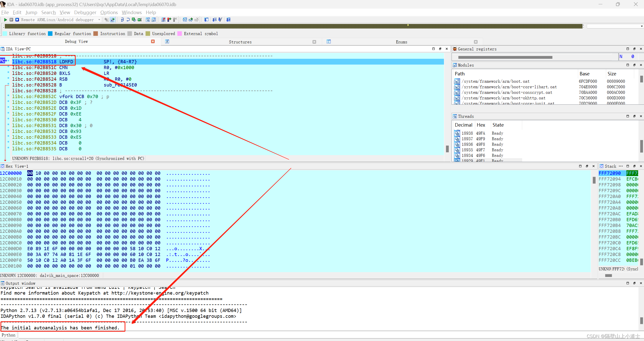
Task: Open the Debugger menu
Action: 85,12
